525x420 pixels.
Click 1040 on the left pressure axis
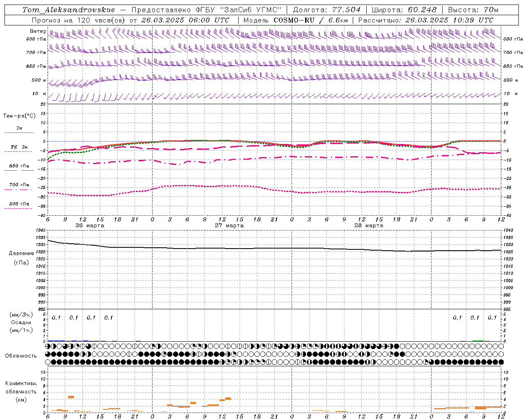(x=41, y=231)
